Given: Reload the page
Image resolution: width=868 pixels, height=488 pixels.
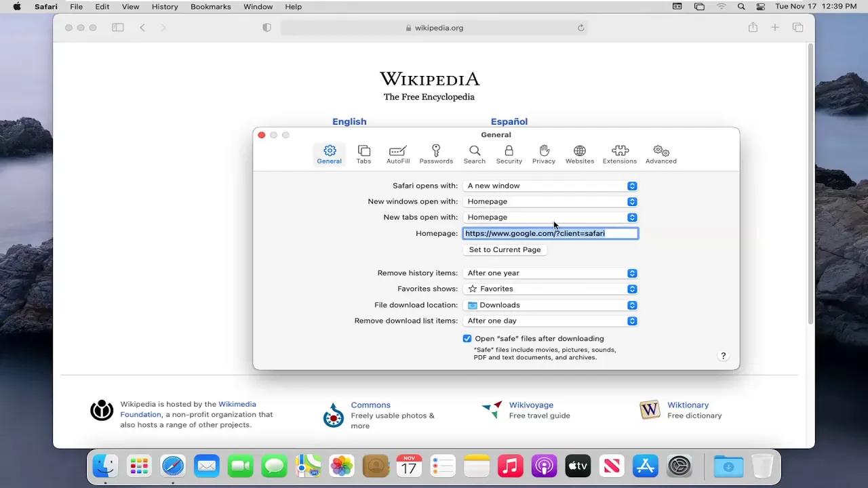Looking at the screenshot, I should pyautogui.click(x=580, y=28).
